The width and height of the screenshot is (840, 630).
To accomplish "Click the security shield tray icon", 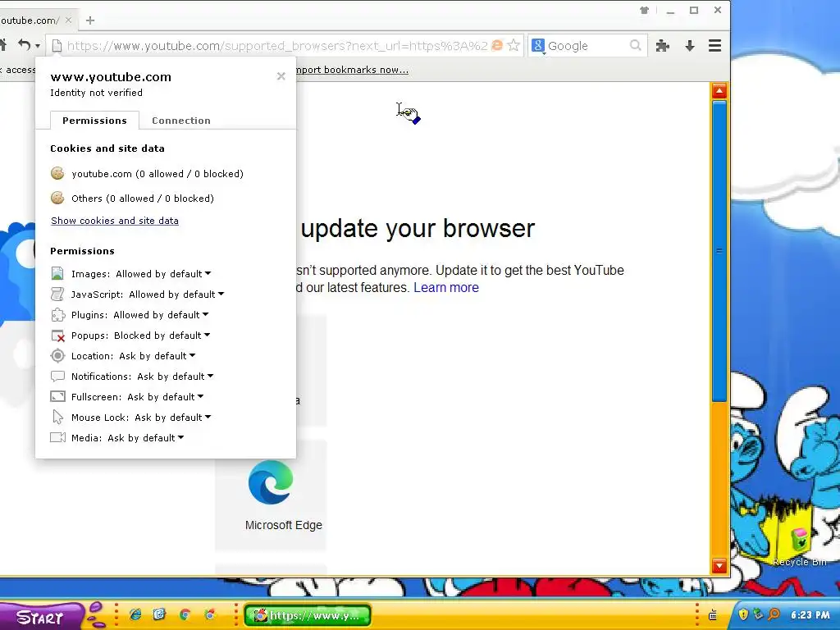I will coord(742,614).
